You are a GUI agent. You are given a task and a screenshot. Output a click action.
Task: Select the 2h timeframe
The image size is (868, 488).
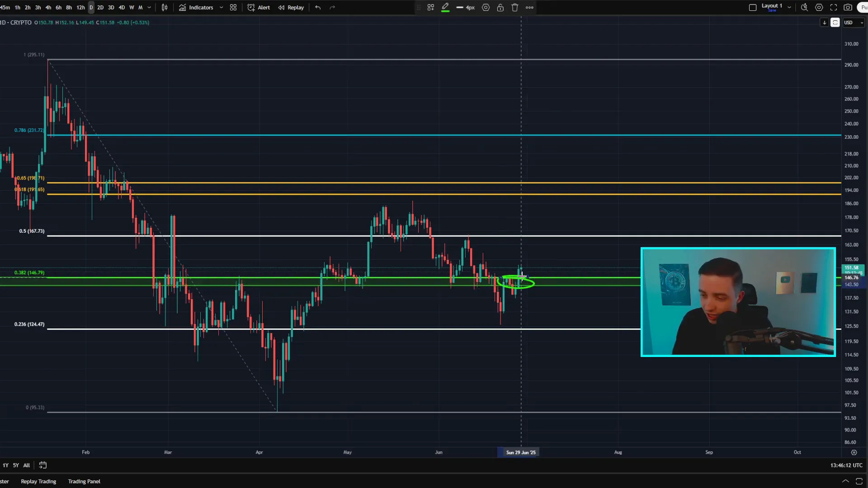pos(28,7)
